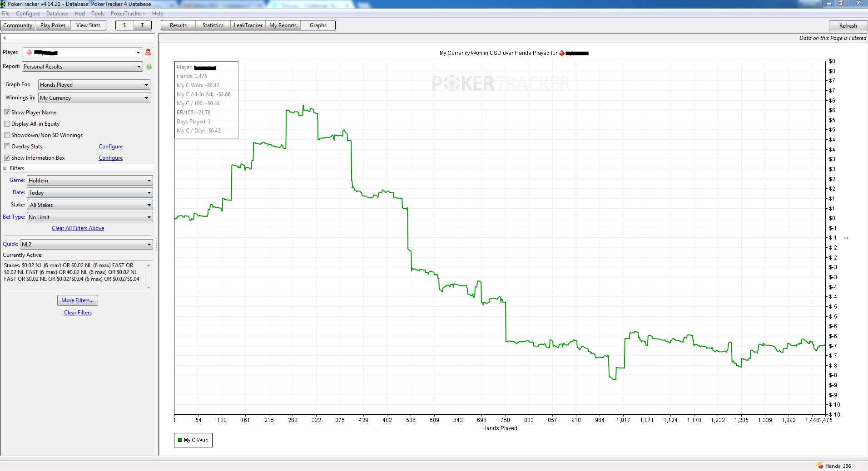
Task: Select the T tournaments button
Action: click(142, 25)
